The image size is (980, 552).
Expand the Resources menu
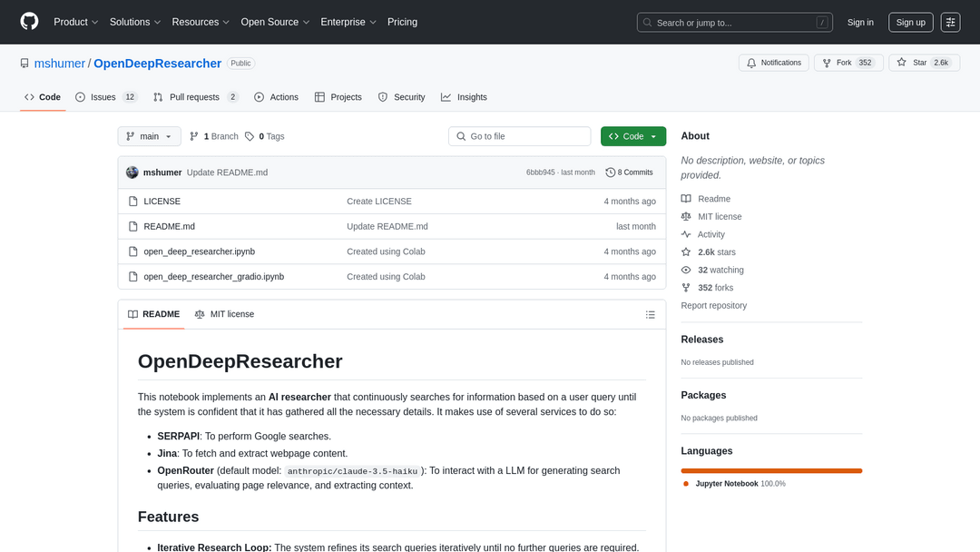coord(201,22)
